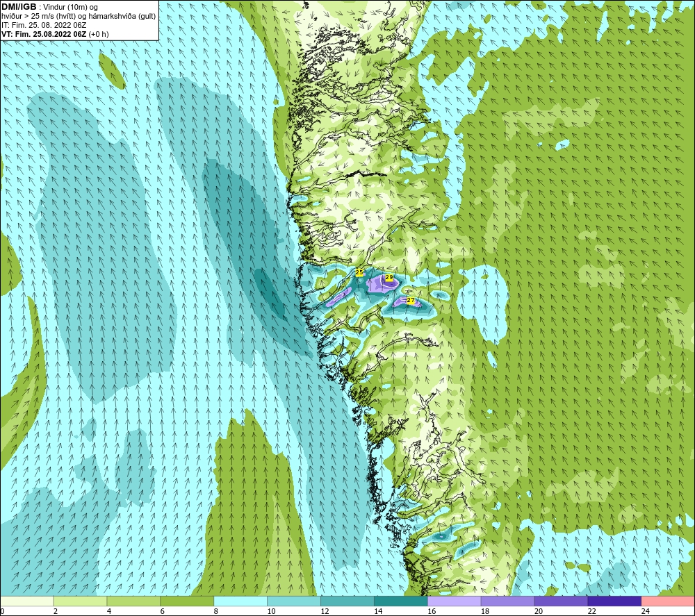
Task: Select the pale yellow 0–2 m/s swatch
Action: click(27, 601)
